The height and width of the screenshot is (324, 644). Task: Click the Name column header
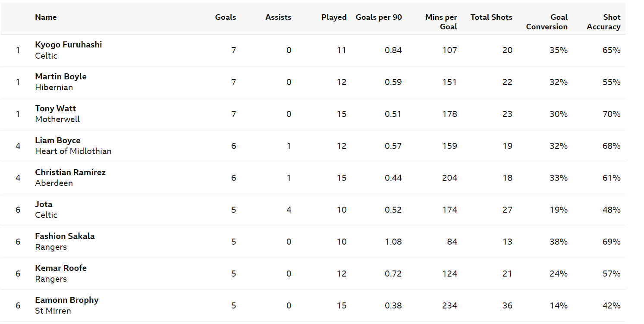[x=46, y=17]
